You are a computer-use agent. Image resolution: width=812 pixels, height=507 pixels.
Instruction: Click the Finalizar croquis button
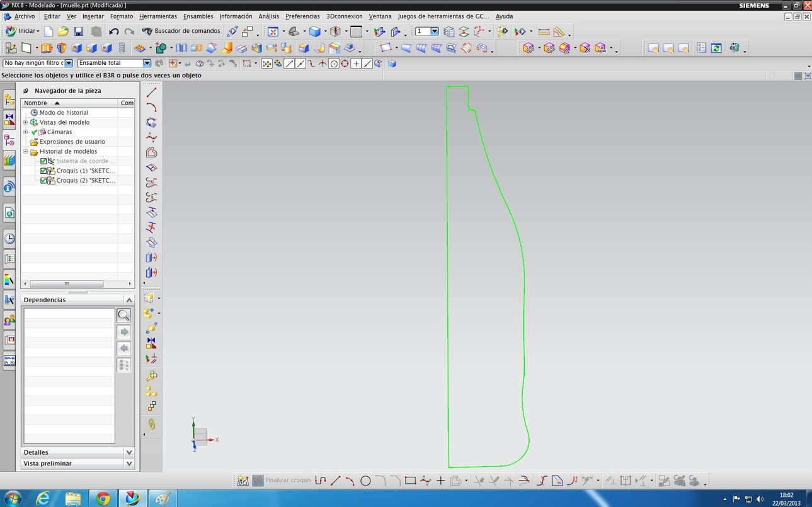tap(282, 481)
